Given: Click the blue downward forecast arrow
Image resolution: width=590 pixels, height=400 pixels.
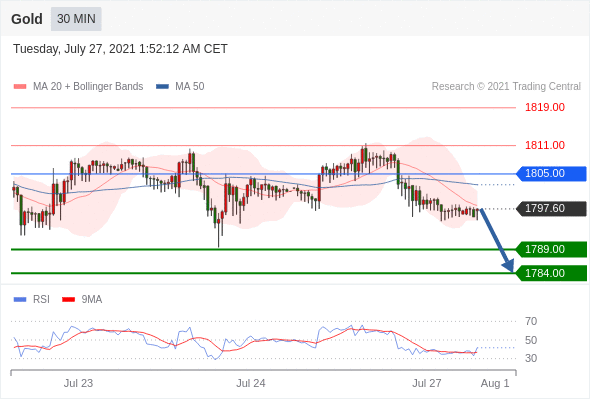Looking at the screenshot, I should 497,240.
